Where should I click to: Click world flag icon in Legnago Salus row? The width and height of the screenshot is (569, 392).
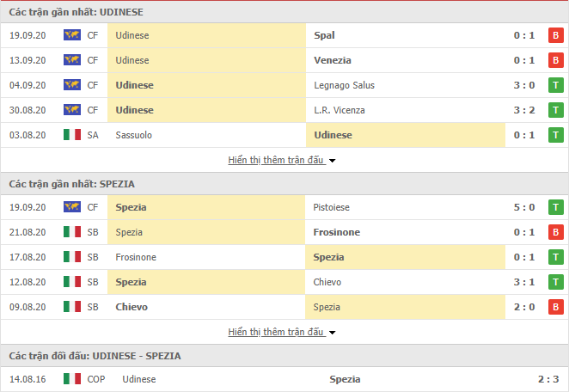(x=72, y=85)
